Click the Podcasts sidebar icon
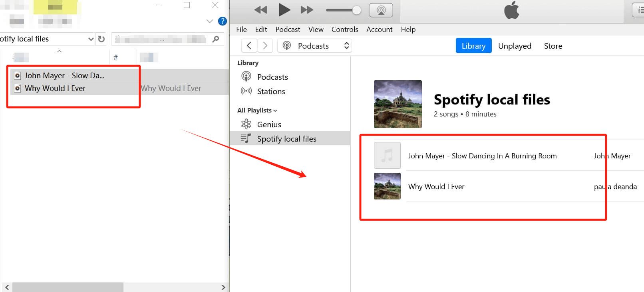Screen dimensions: 644x292 point(246,76)
